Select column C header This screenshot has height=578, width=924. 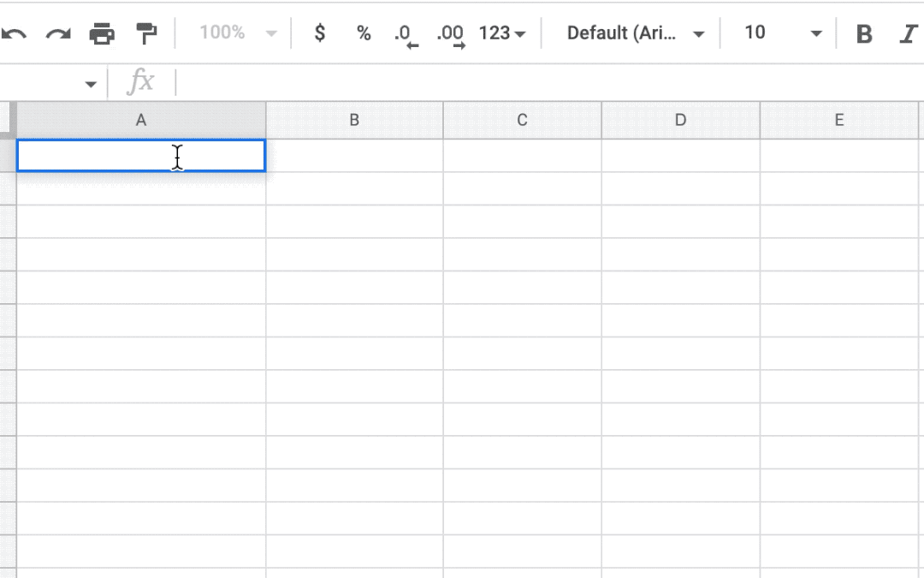[522, 121]
